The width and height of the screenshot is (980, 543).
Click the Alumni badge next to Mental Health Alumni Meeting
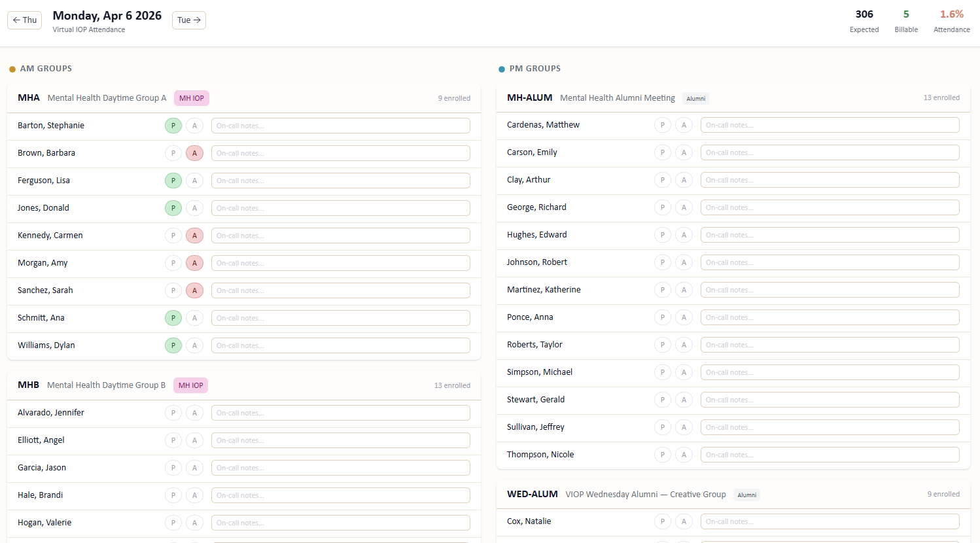(x=695, y=98)
